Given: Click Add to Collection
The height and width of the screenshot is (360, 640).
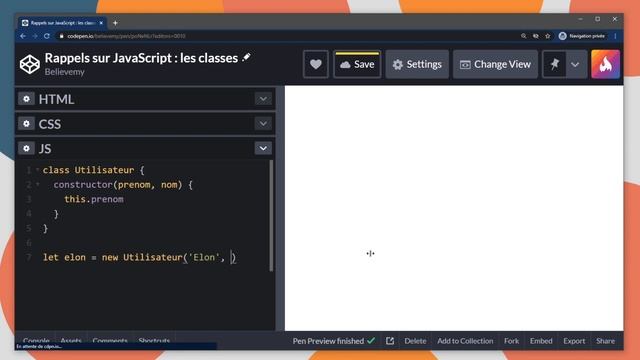Looking at the screenshot, I should pos(465,341).
